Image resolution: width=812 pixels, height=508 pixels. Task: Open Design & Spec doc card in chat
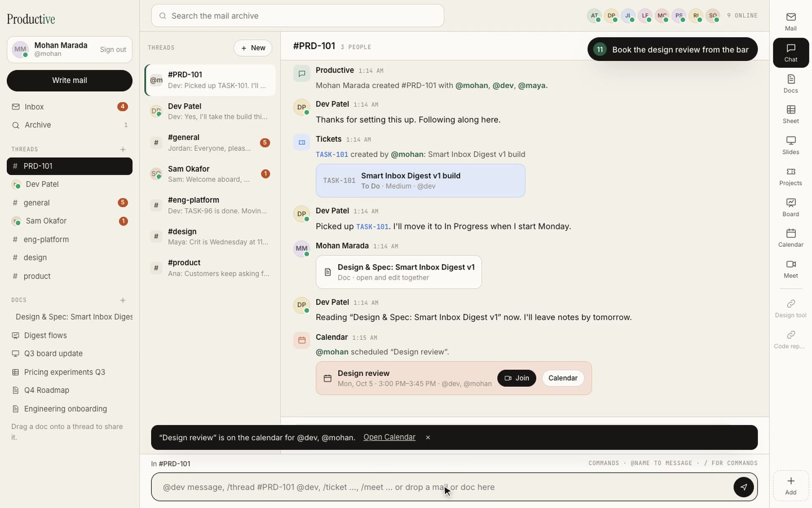tap(398, 272)
